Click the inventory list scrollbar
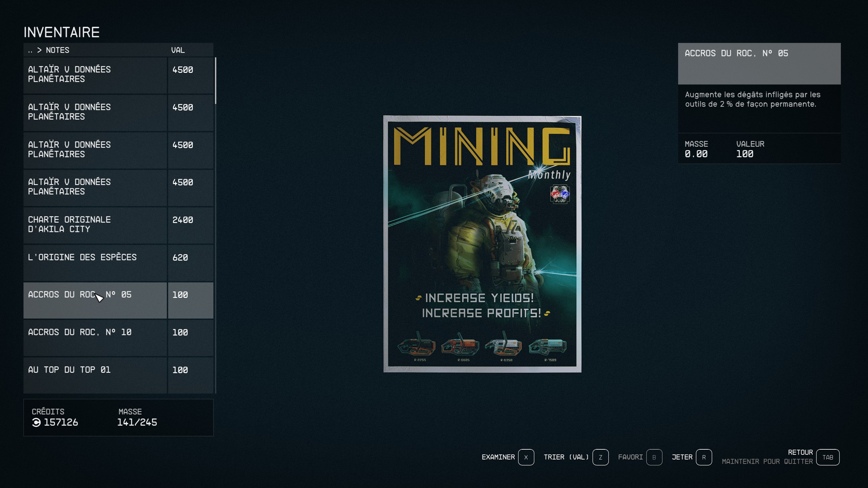The image size is (868, 488). 215,81
